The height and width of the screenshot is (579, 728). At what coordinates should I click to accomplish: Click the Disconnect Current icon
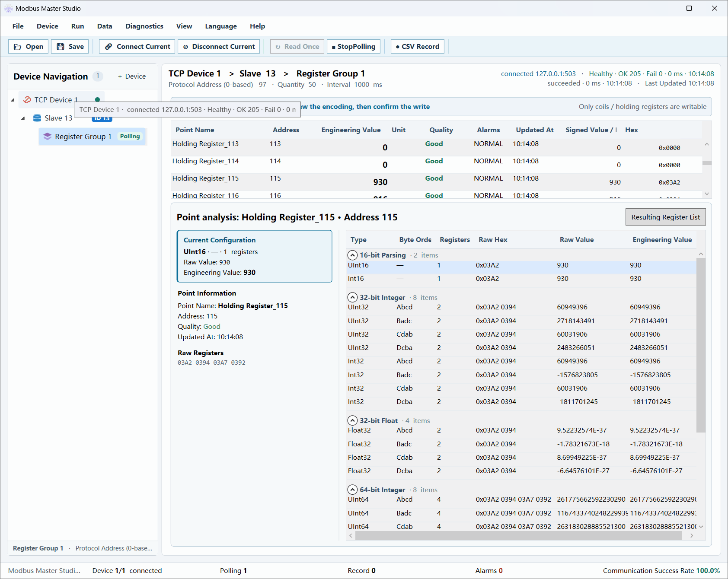coord(185,47)
